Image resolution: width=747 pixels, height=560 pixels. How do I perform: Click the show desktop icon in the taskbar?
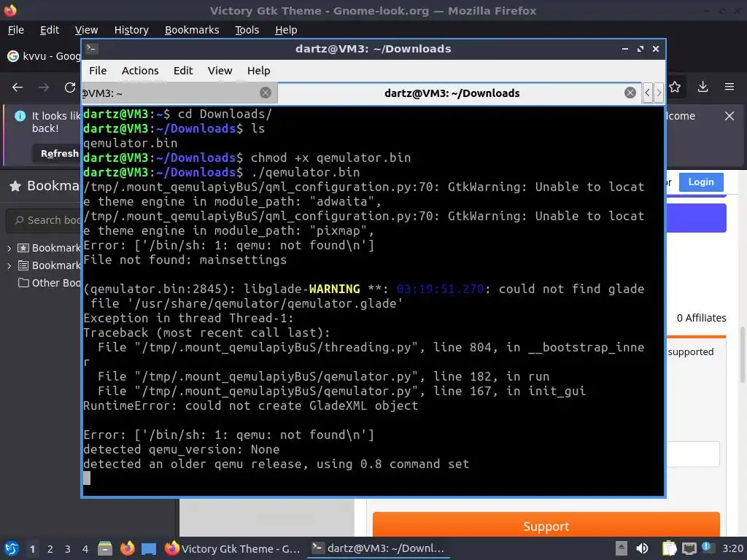pyautogui.click(x=149, y=548)
